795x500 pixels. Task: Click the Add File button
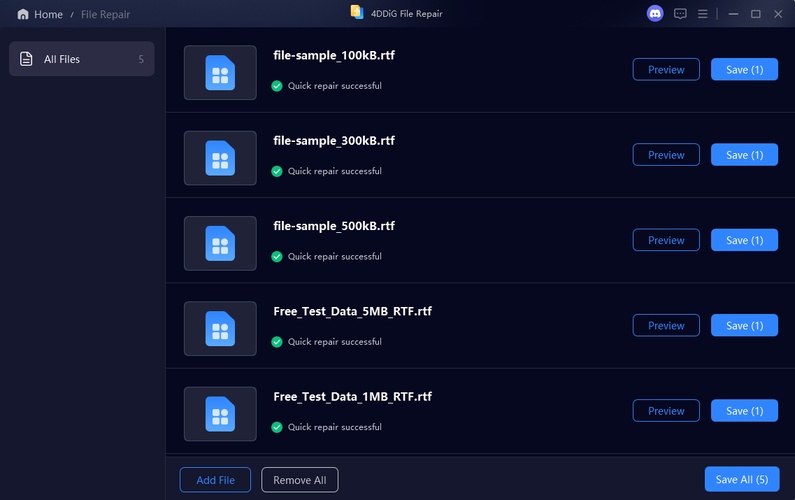tap(215, 480)
